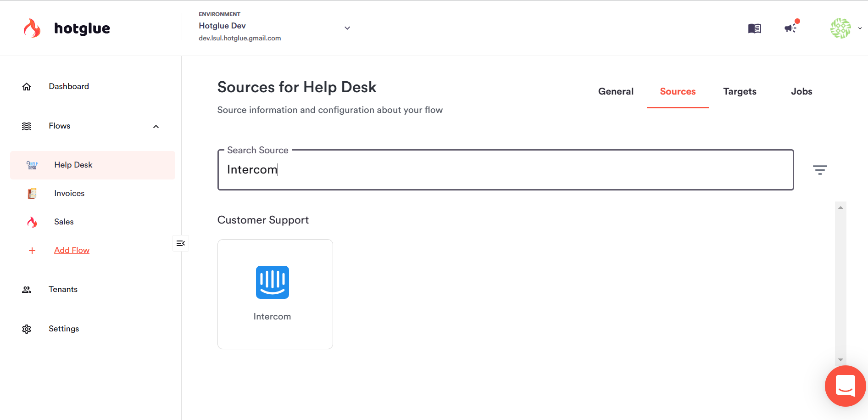Screen dimensions: 868x420
Task: Open the source filter icon
Action: [820, 170]
